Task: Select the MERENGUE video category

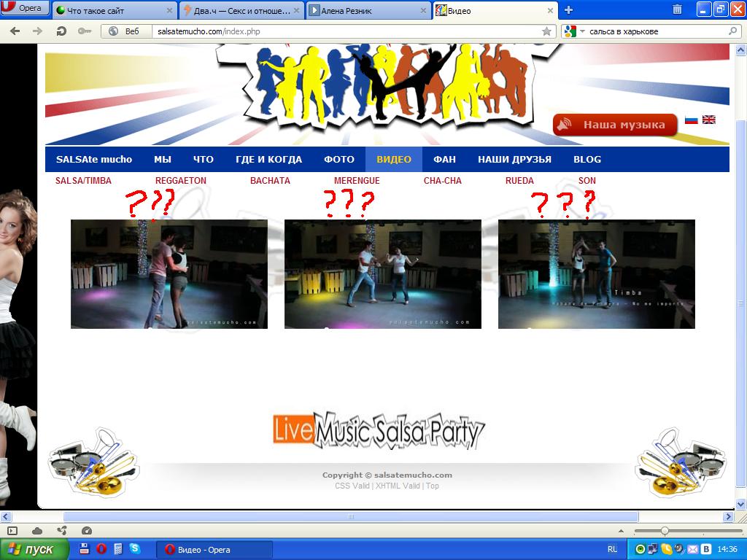Action: coord(357,181)
